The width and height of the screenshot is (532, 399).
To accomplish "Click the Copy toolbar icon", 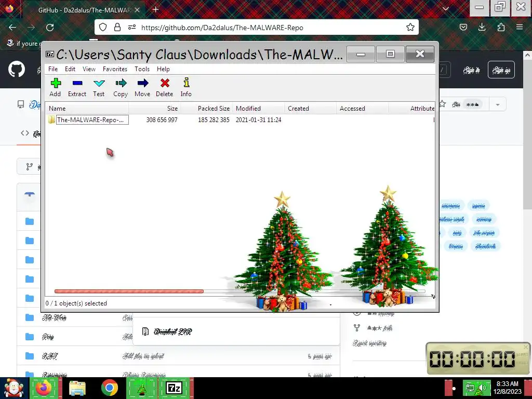I will [x=121, y=84].
